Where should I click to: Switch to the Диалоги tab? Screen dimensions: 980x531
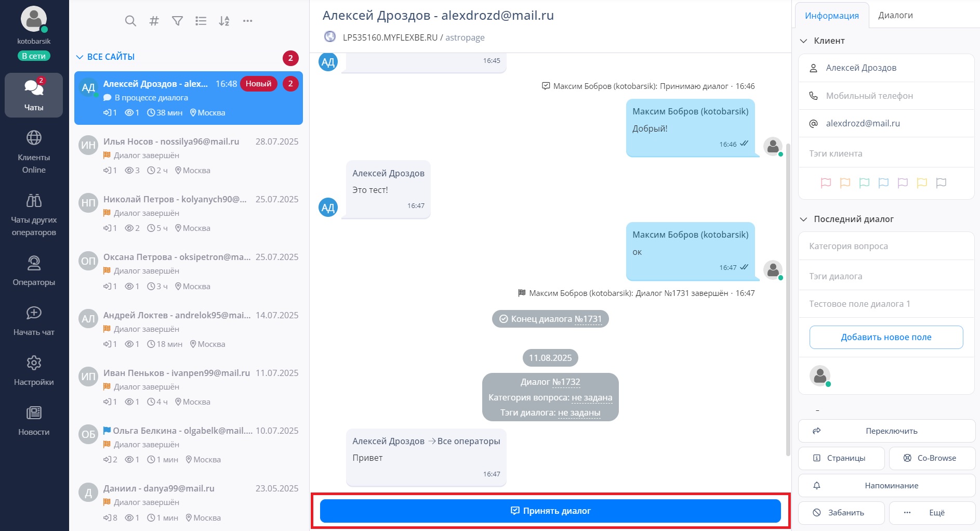tap(895, 15)
